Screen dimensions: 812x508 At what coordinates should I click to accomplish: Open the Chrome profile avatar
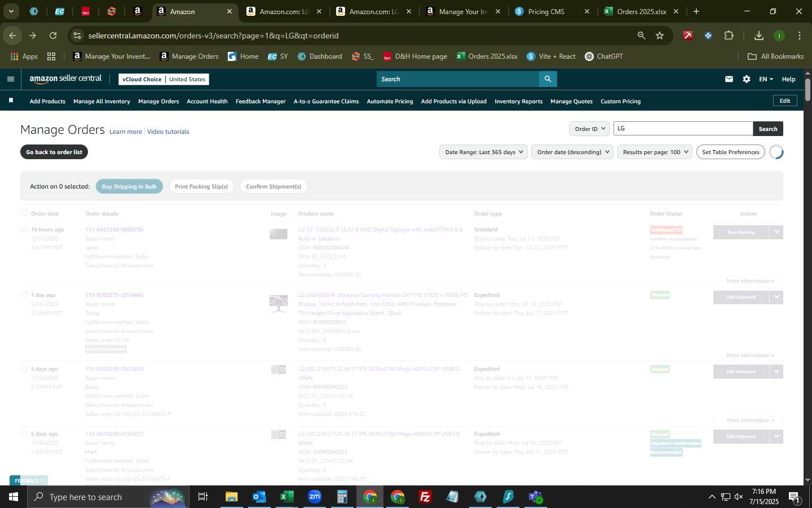click(779, 36)
